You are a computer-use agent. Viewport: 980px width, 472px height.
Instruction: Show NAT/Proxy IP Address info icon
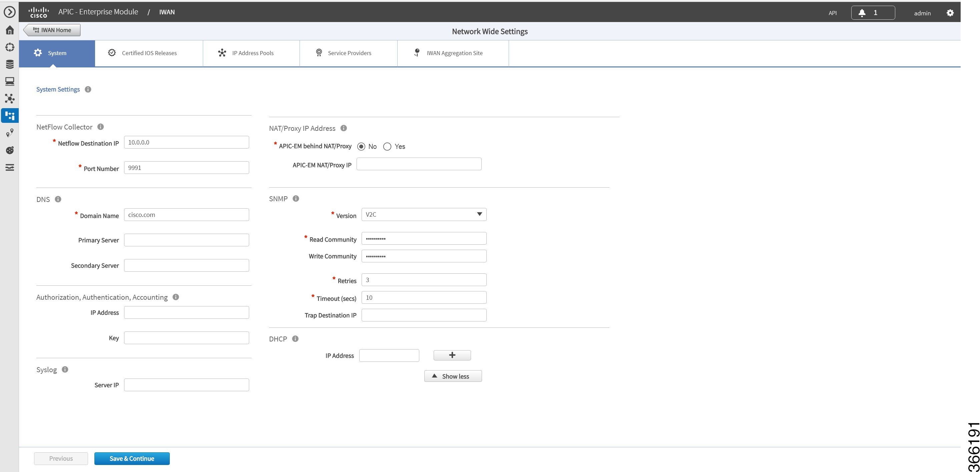pyautogui.click(x=344, y=128)
